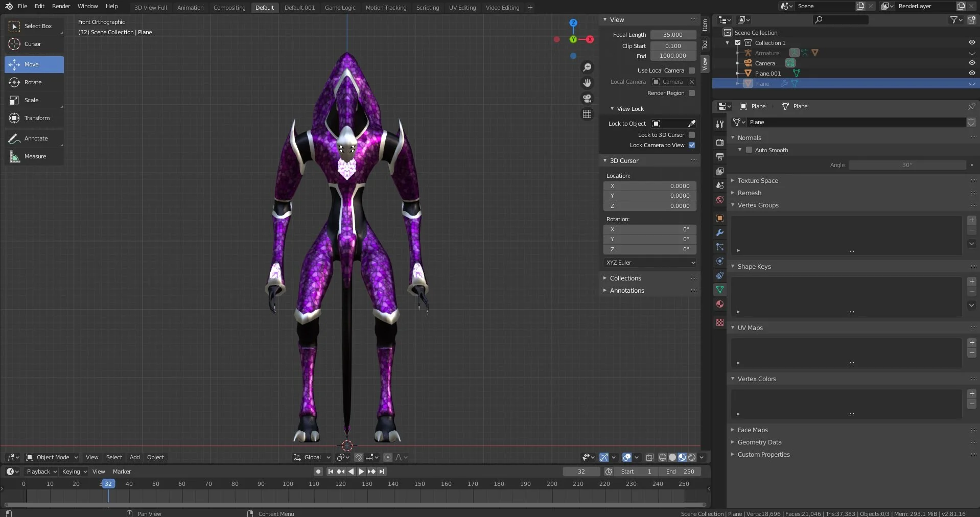Click the zoom view magnifier icon
This screenshot has height=517, width=980.
pyautogui.click(x=587, y=67)
